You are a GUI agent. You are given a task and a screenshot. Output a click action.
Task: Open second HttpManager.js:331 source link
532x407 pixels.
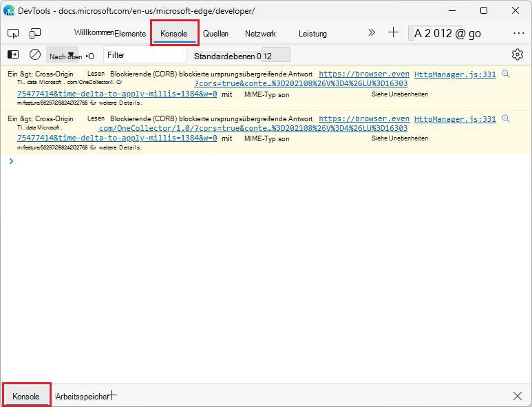click(x=455, y=119)
